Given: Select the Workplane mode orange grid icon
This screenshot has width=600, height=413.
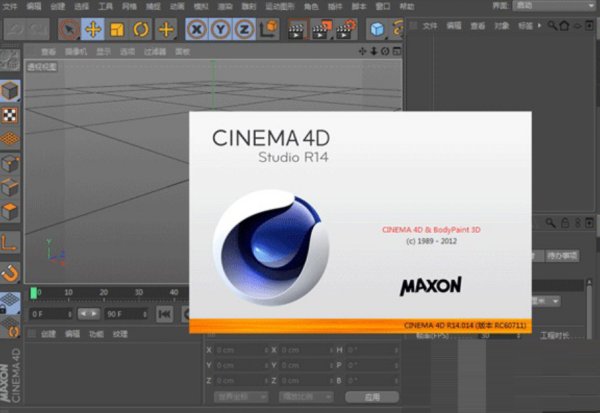Looking at the screenshot, I should [x=10, y=139].
